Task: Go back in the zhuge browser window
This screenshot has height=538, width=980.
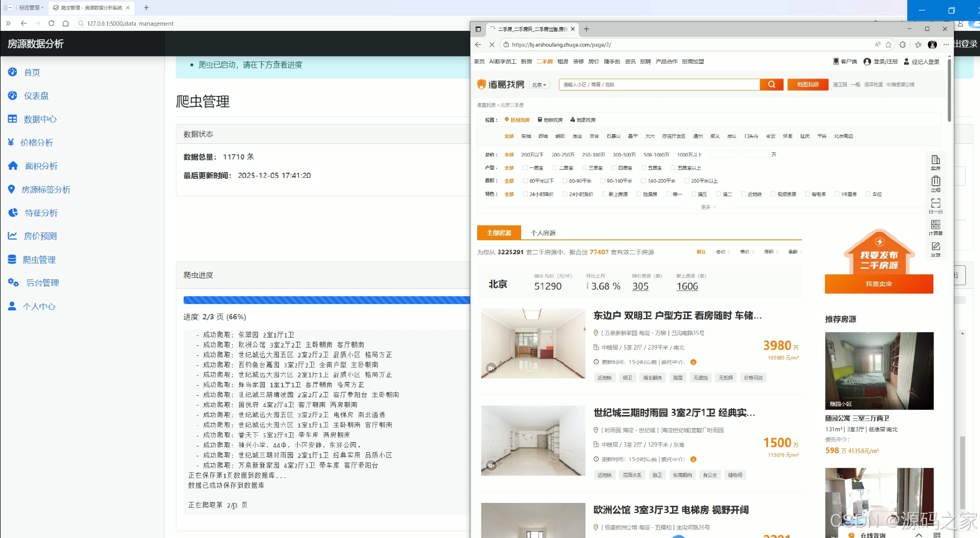Action: click(x=478, y=45)
